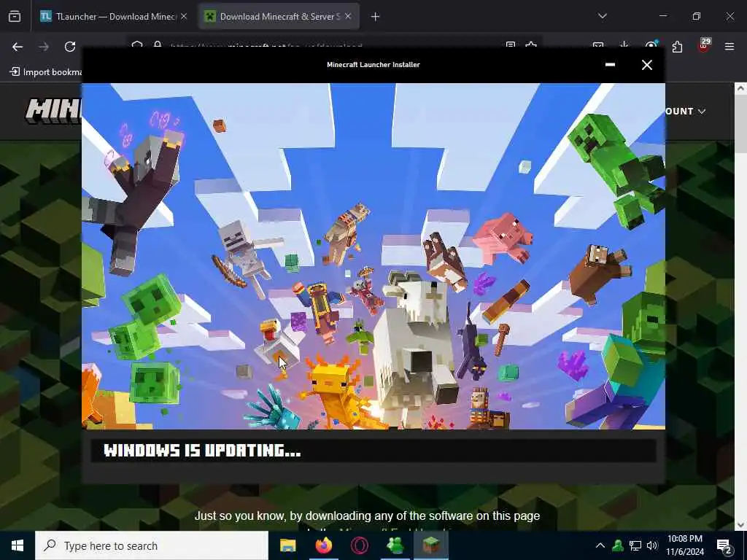Click the page scrollbar down arrow
The width and height of the screenshot is (747, 560).
[x=740, y=525]
